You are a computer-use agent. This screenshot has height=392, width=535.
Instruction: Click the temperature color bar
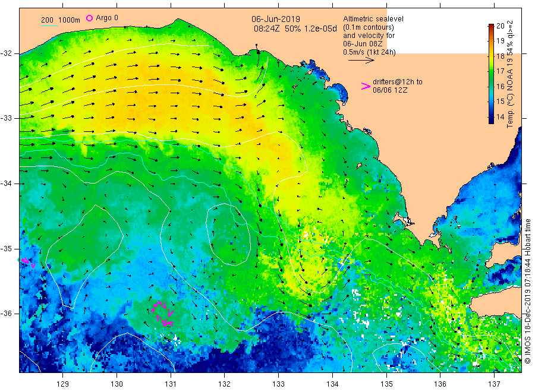click(491, 74)
